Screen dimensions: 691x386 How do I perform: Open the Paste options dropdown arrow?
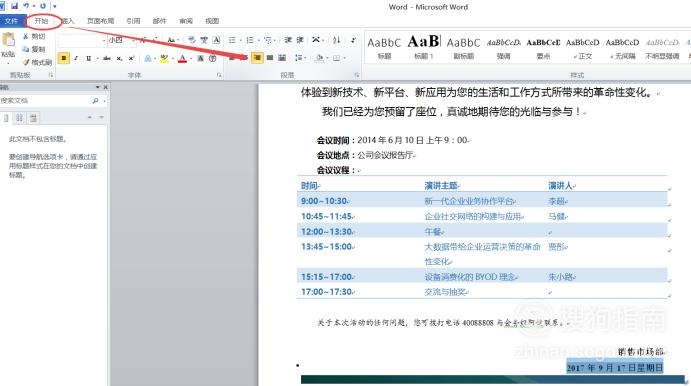pyautogui.click(x=8, y=63)
